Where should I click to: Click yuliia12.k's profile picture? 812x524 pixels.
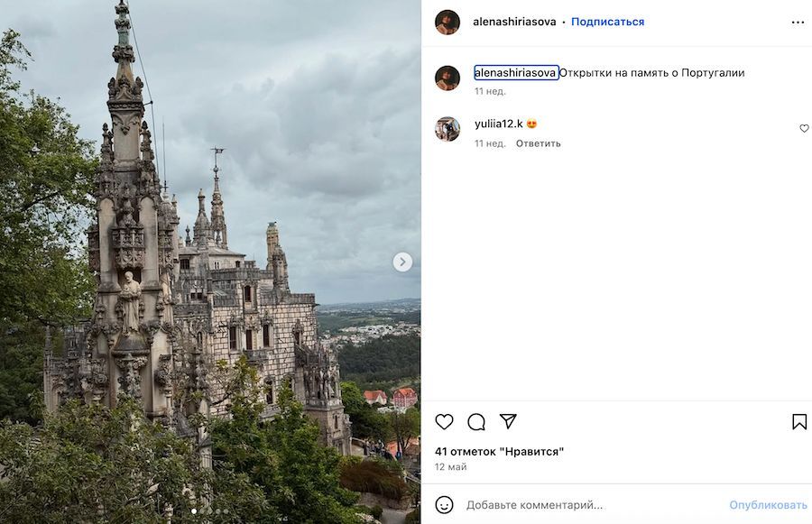(448, 129)
